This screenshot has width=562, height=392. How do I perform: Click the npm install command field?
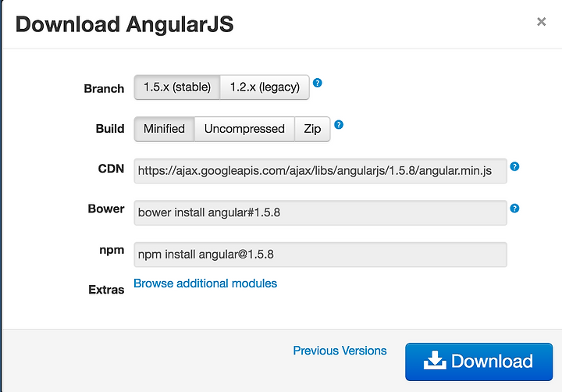(x=321, y=255)
